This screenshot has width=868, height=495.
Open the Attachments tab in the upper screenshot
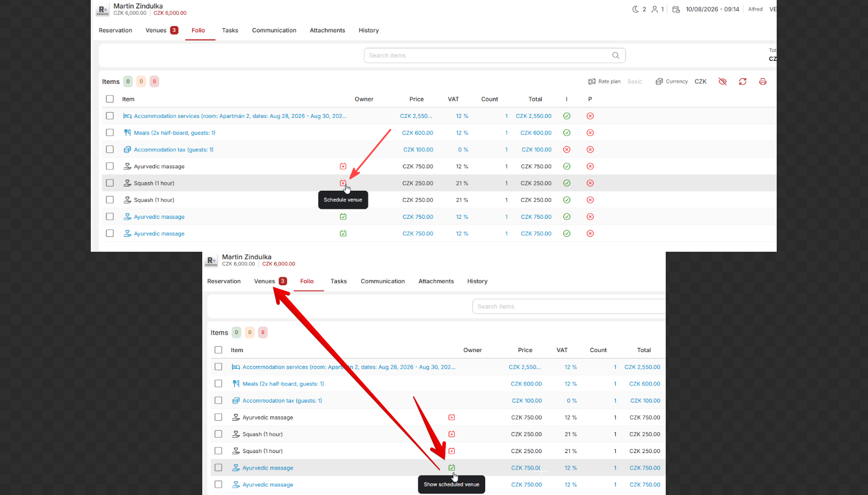click(x=328, y=30)
